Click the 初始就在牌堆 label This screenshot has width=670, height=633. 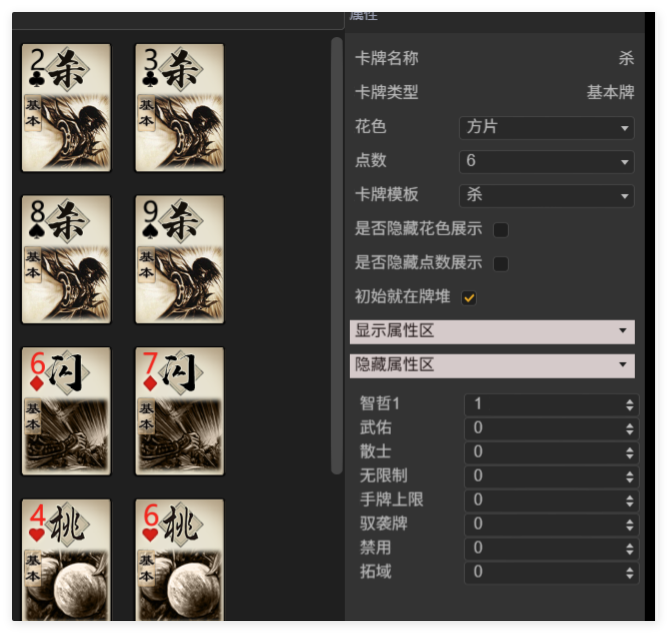403,296
